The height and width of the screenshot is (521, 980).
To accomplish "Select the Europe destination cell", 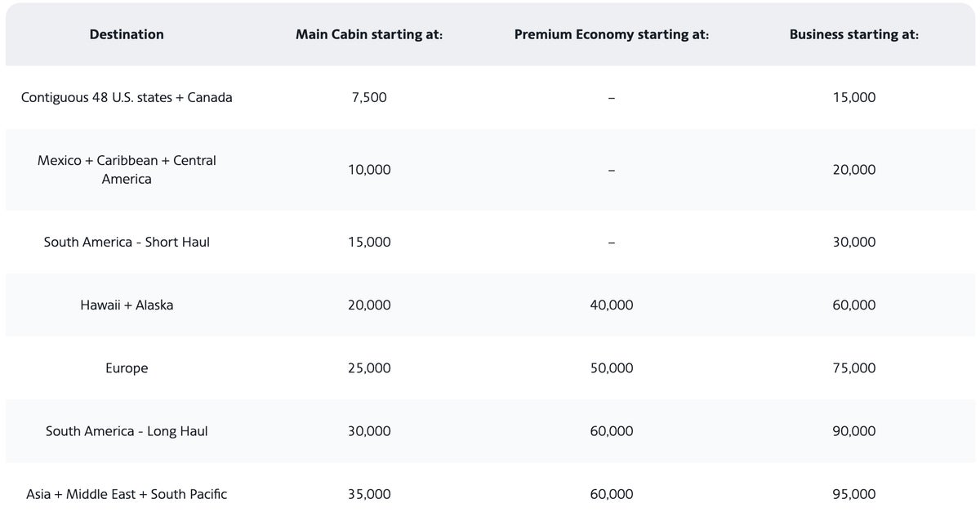I will [127, 368].
